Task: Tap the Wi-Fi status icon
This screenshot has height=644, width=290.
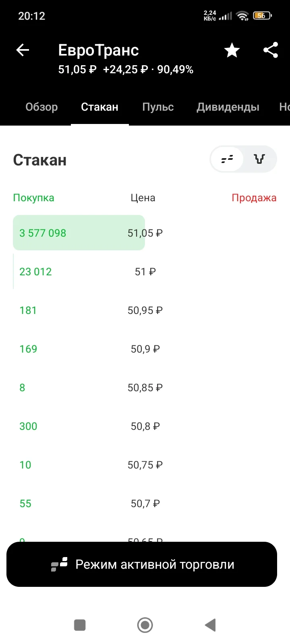Action: [x=242, y=16]
